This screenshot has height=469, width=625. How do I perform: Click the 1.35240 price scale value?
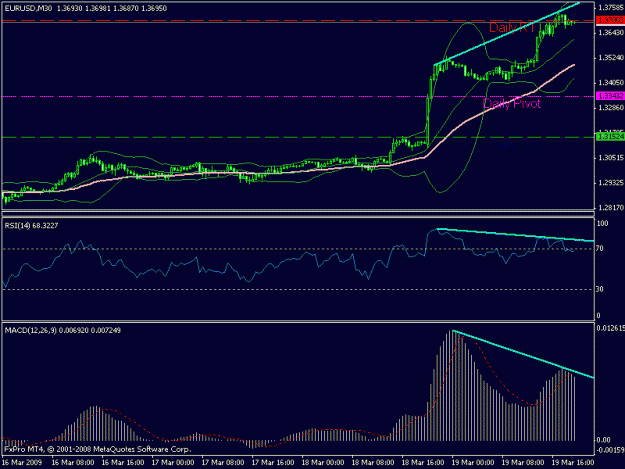(611, 58)
